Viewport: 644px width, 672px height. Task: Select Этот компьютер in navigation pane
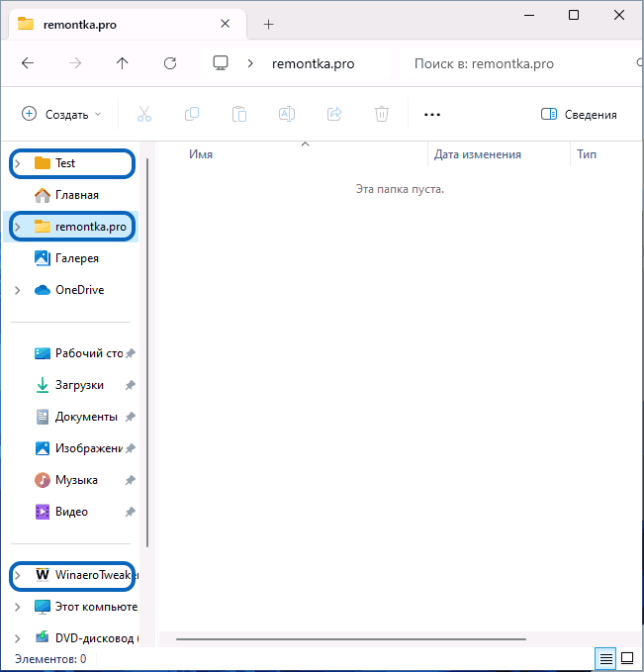click(x=86, y=607)
